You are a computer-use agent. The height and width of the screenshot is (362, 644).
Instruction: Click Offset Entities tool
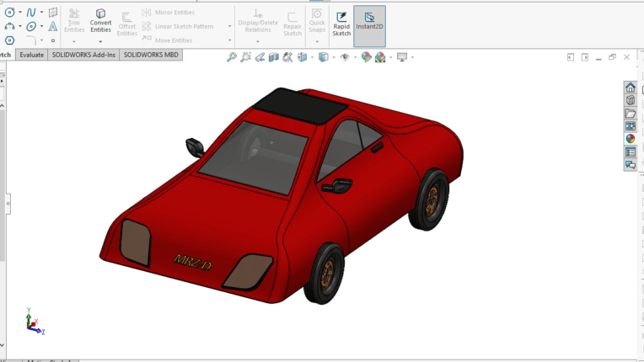tap(127, 24)
